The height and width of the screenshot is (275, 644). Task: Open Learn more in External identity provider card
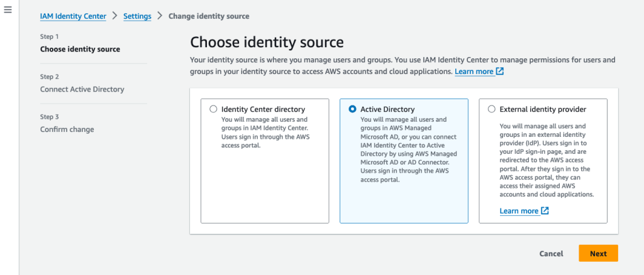519,211
